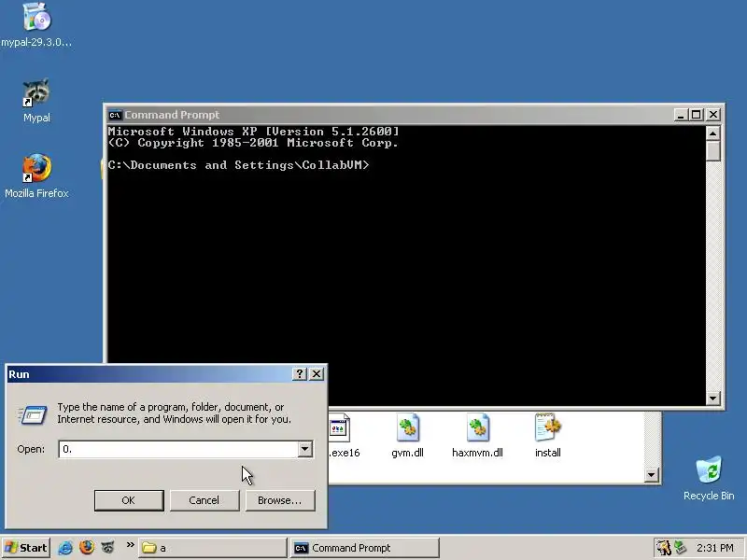Click the 'Microsoft Windows XP [Version 5.1.2600]' line

253,132
